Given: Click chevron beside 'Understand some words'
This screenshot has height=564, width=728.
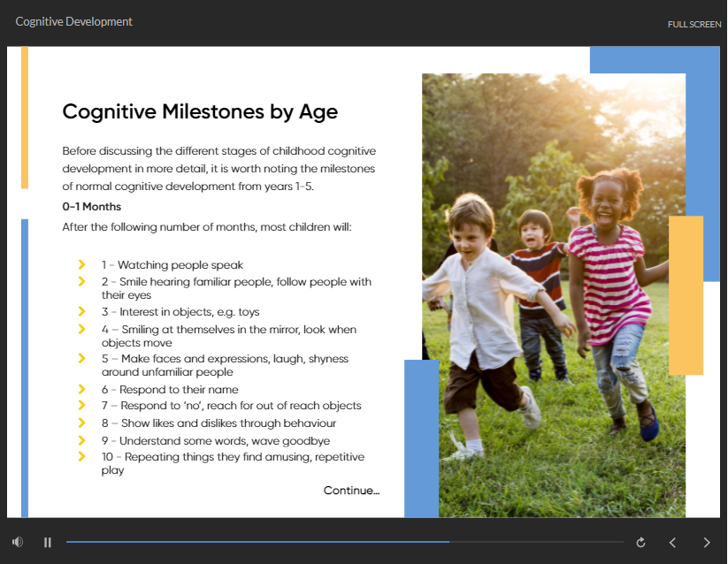Looking at the screenshot, I should (x=82, y=440).
